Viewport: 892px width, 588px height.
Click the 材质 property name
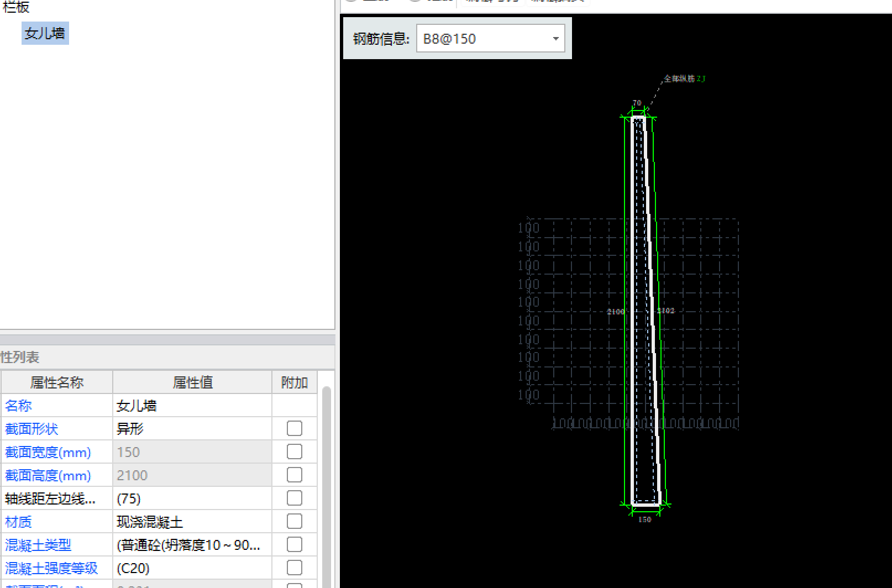[x=18, y=522]
